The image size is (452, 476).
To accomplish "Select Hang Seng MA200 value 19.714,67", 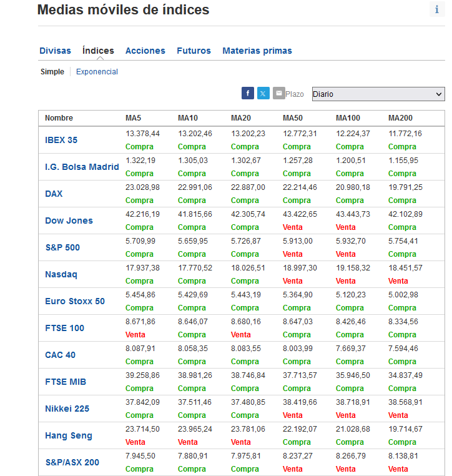I will point(405,429).
